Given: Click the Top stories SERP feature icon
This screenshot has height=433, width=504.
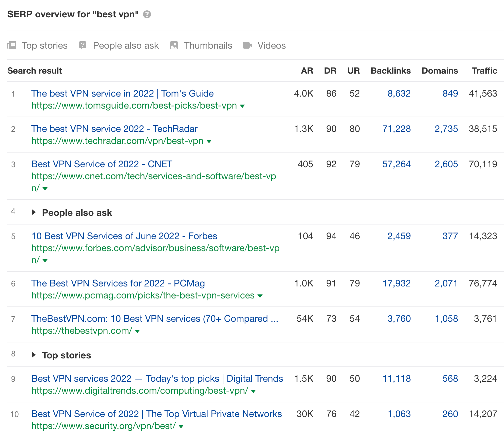Looking at the screenshot, I should click(12, 46).
